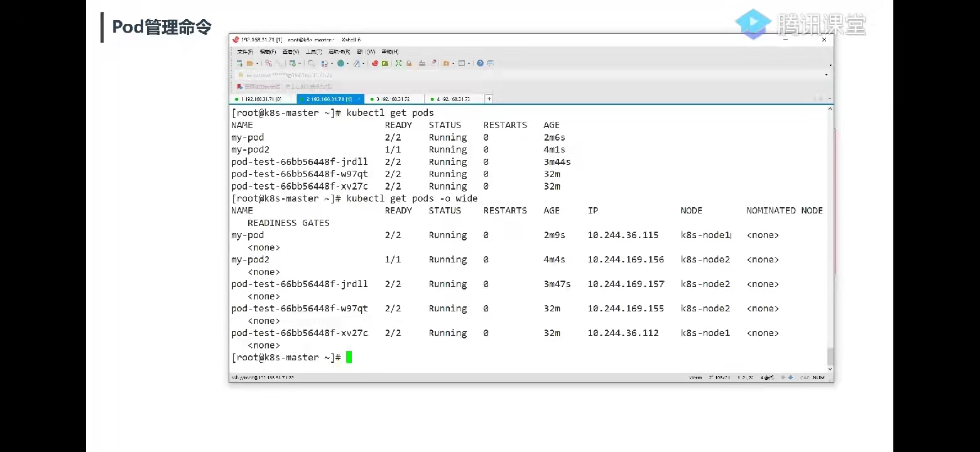
Task: Click the font/pen tool icon in toolbar
Action: tap(356, 63)
